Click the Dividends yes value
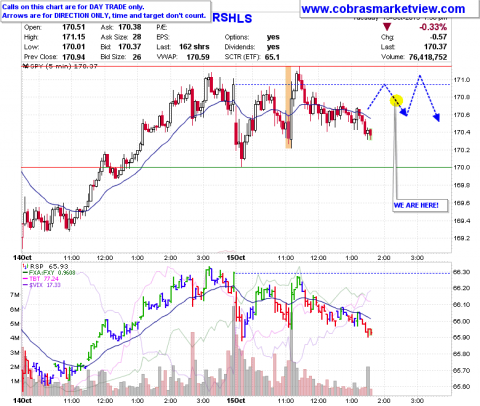This screenshot has height=406, width=480. point(273,47)
